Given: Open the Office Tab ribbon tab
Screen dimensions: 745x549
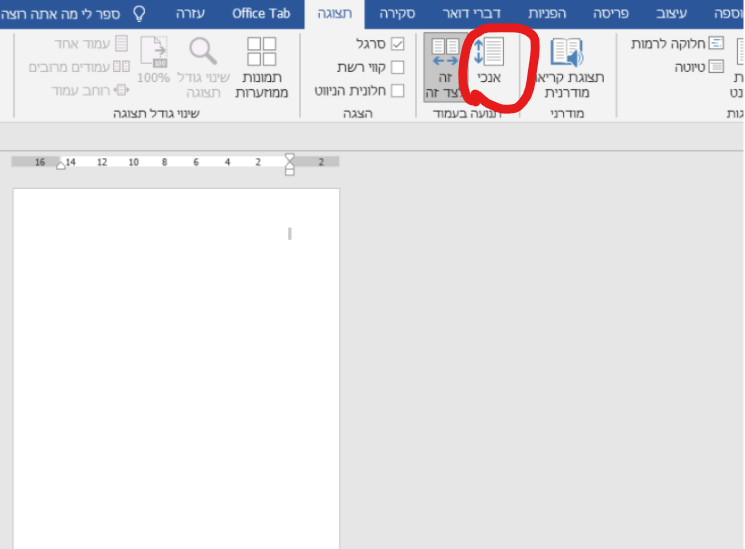Looking at the screenshot, I should tap(261, 14).
